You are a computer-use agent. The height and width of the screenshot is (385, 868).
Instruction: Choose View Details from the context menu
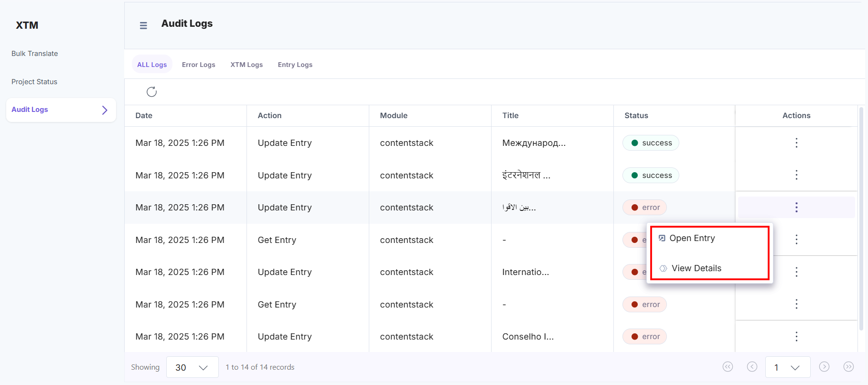710,268
